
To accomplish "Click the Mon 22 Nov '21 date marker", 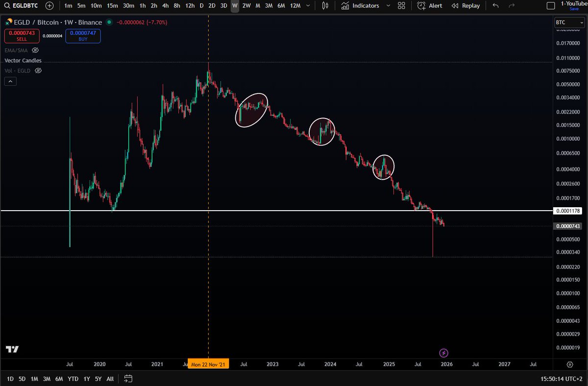I will [x=209, y=364].
